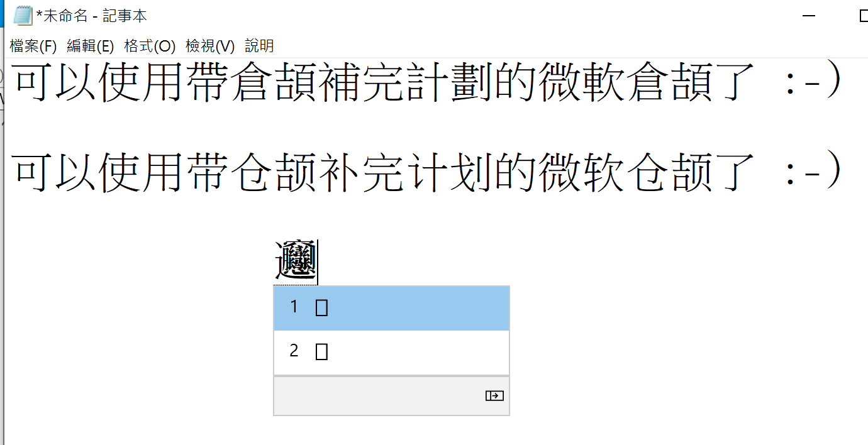Open the 檢視(V) menu
The image size is (868, 445).
[210, 46]
